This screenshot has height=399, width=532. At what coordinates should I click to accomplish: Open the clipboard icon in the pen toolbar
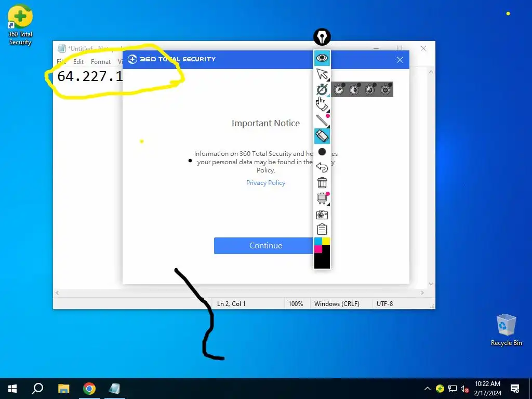click(x=322, y=230)
